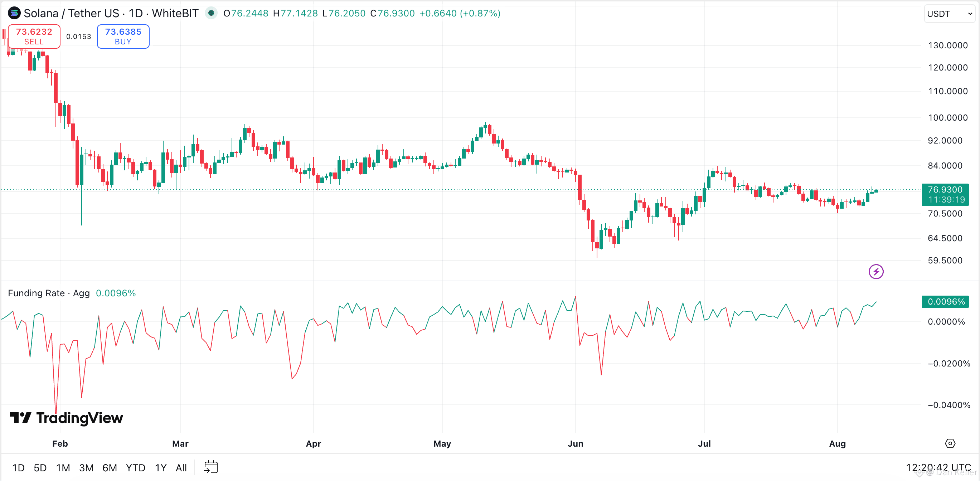
Task: Click the 92.0000 price axis label
Action: (945, 141)
